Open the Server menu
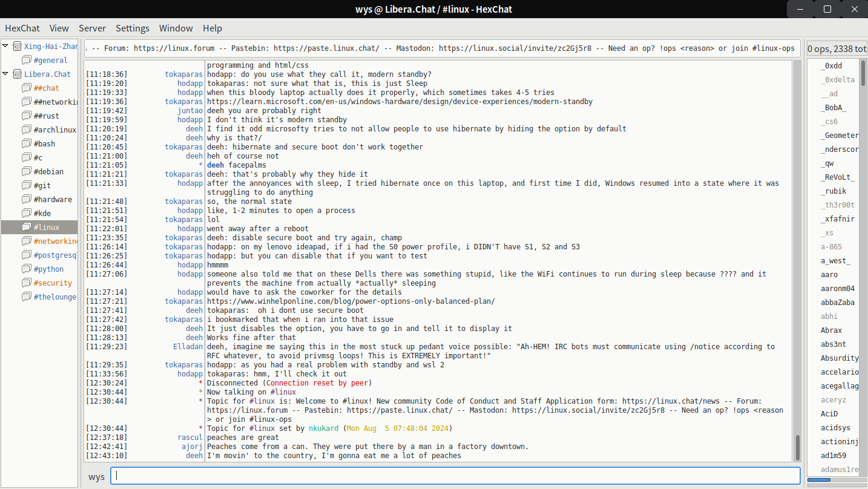This screenshot has width=868, height=489. pyautogui.click(x=92, y=28)
